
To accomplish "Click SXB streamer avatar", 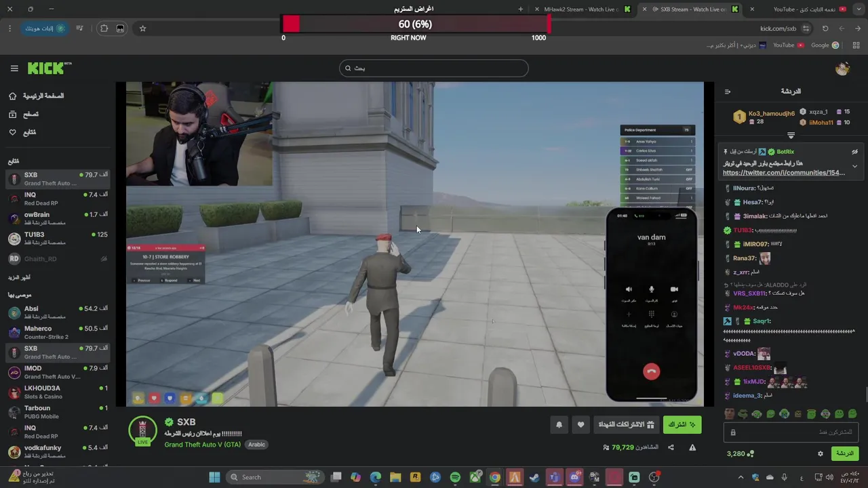I will (x=142, y=430).
